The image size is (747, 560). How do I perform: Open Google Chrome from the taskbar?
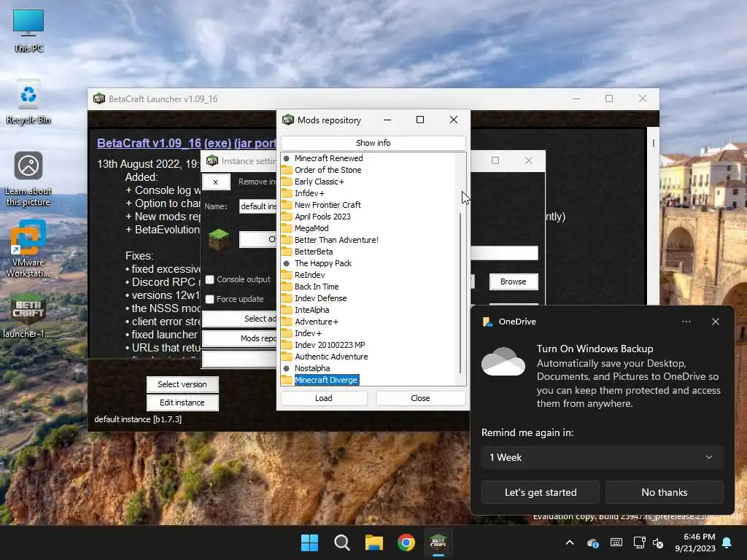[x=406, y=542]
